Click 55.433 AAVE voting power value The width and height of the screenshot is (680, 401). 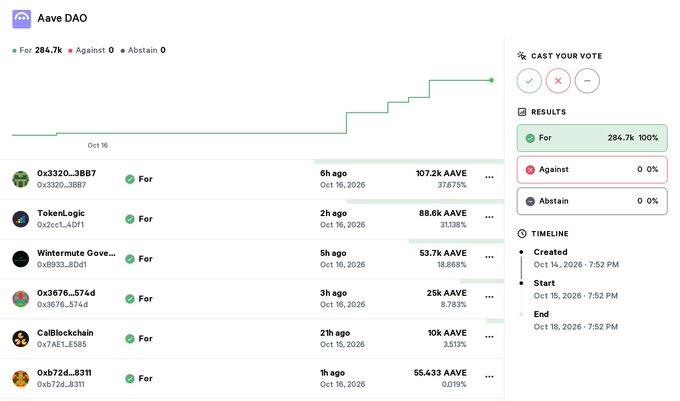[x=440, y=372]
